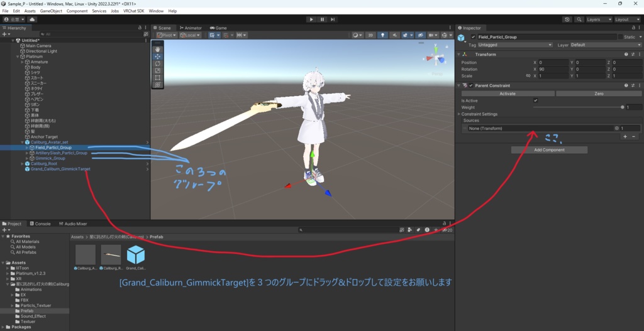The width and height of the screenshot is (644, 331).
Task: Click the scene orientation gizmo
Action: point(436,58)
